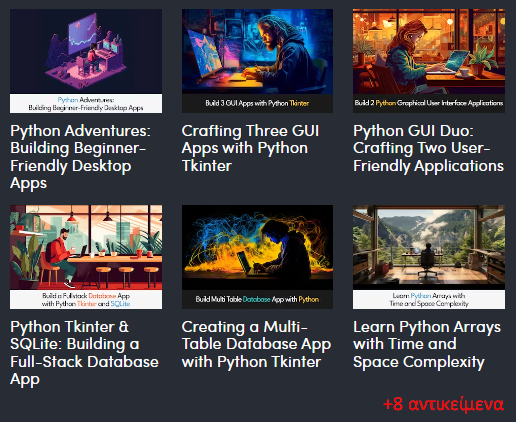Click caption Learn Python Arrays with Time and Space

[x=429, y=299]
